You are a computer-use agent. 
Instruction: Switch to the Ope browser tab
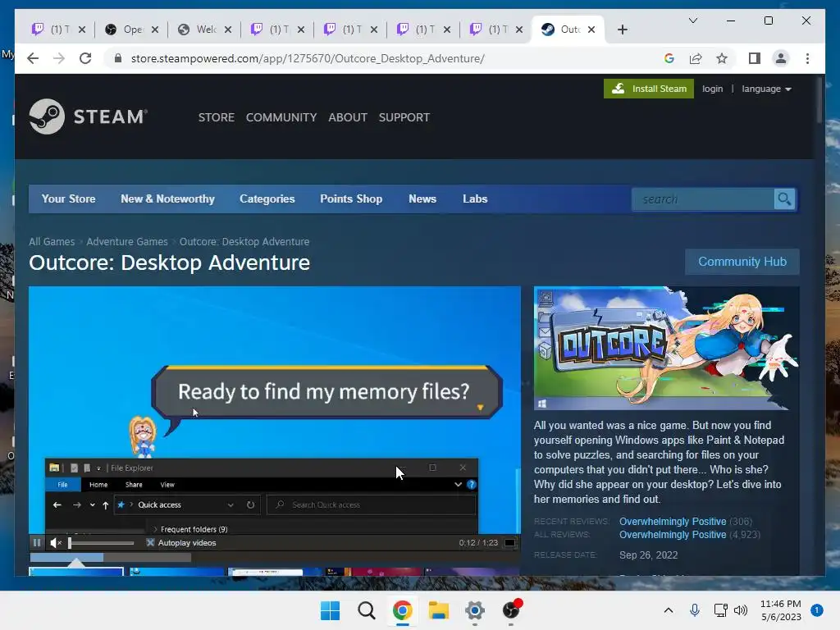132,30
